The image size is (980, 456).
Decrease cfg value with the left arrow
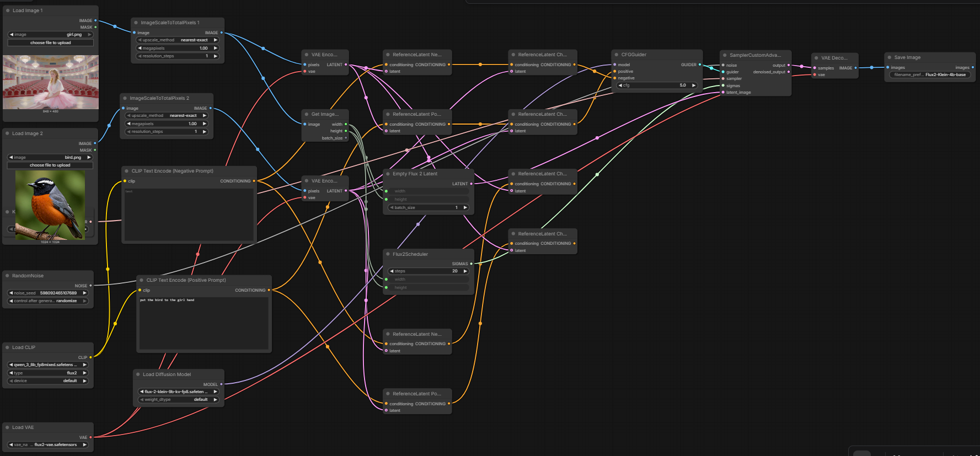[620, 85]
